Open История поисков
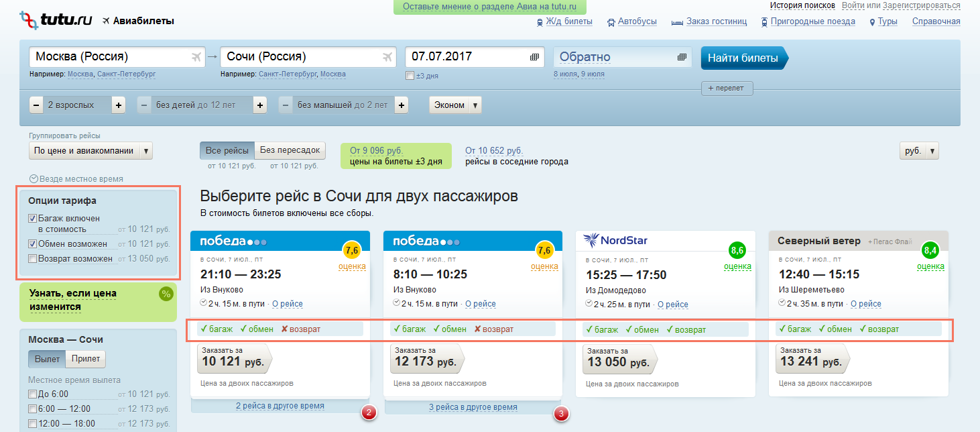 coord(802,5)
